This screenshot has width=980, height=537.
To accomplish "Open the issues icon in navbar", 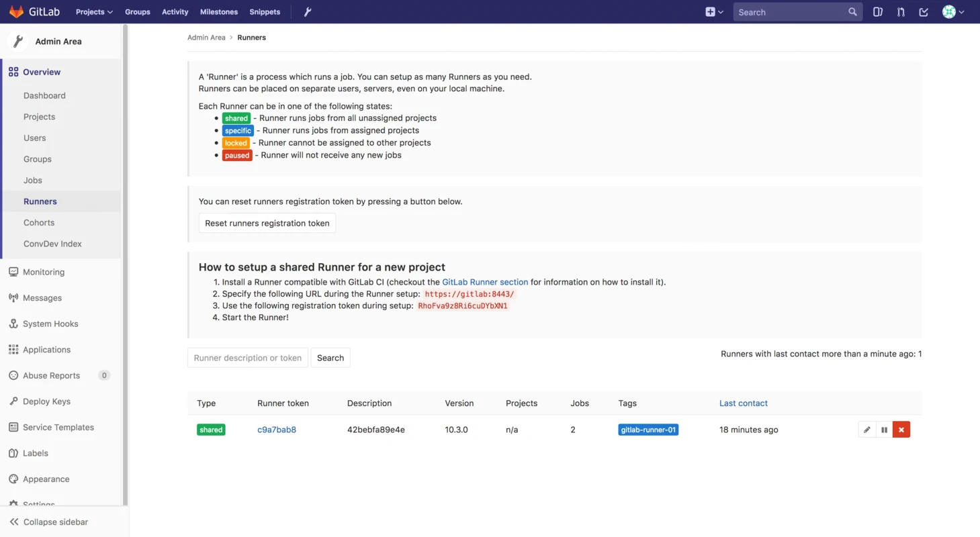I will click(877, 11).
